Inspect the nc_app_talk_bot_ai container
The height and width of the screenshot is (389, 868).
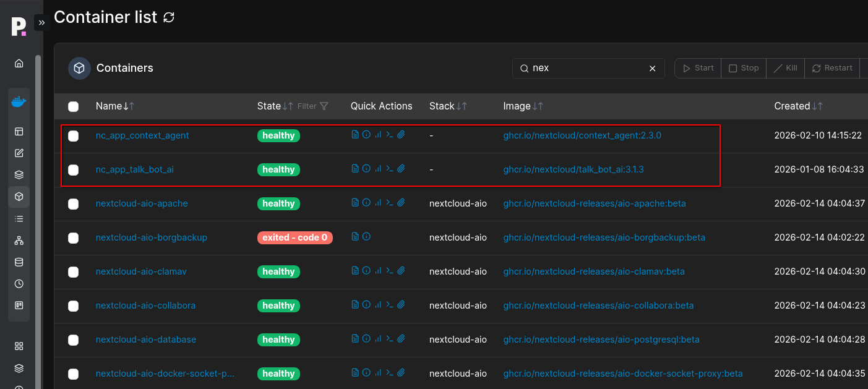[366, 168]
